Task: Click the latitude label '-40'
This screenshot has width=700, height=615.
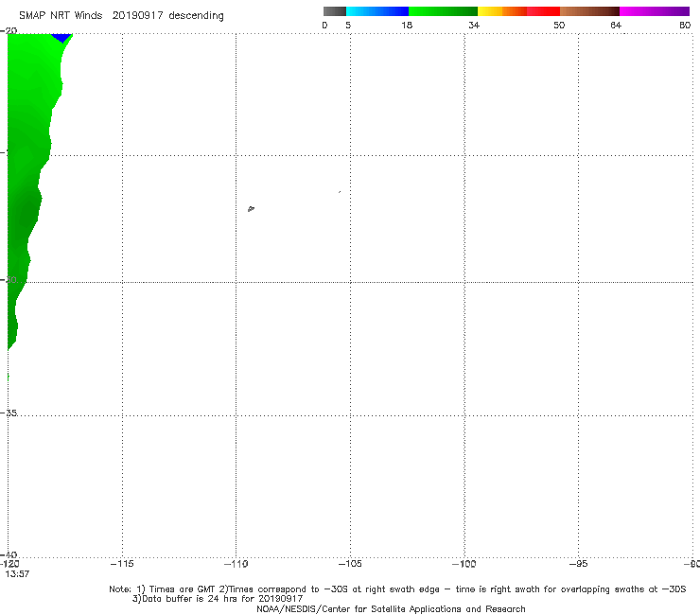Action: pos(9,554)
